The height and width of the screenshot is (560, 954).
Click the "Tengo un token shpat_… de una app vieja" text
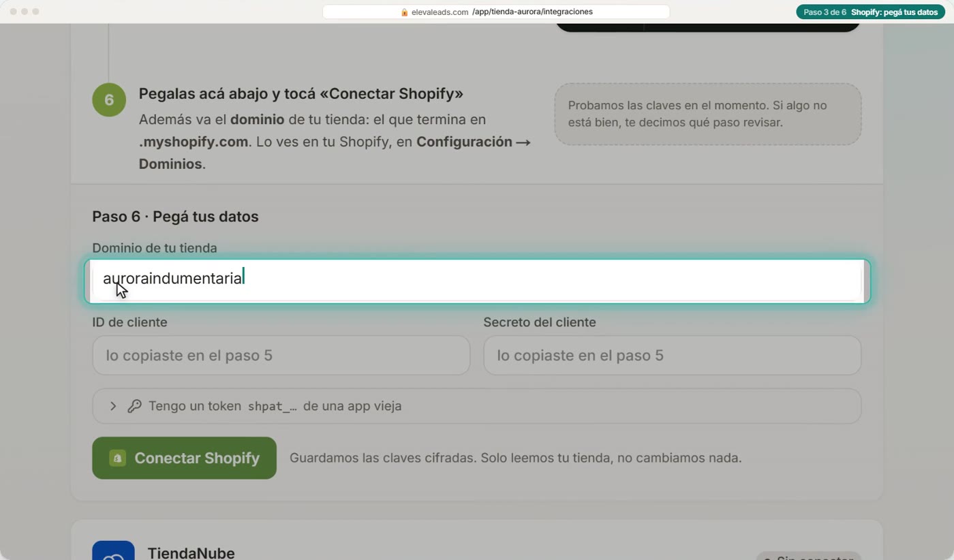pos(275,406)
